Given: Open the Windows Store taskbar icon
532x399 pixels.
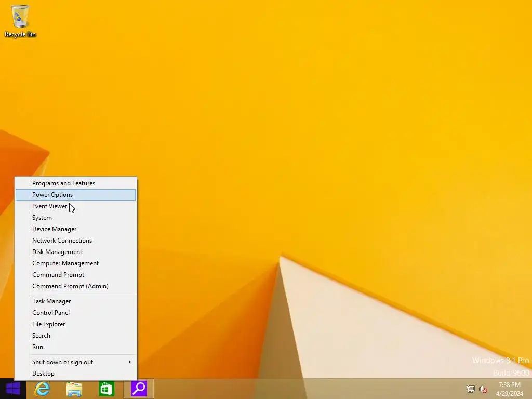Looking at the screenshot, I should pyautogui.click(x=106, y=389).
